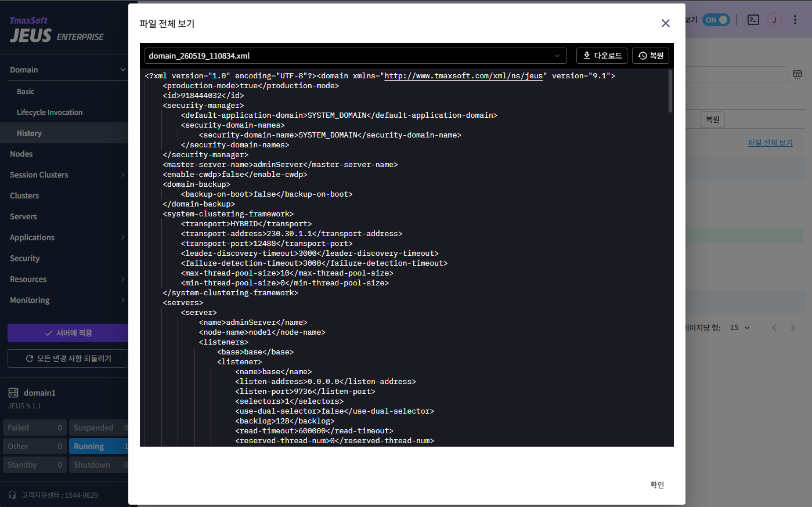Click the 파일 전체 보기 dialog title
This screenshot has width=812, height=507.
pyautogui.click(x=167, y=24)
